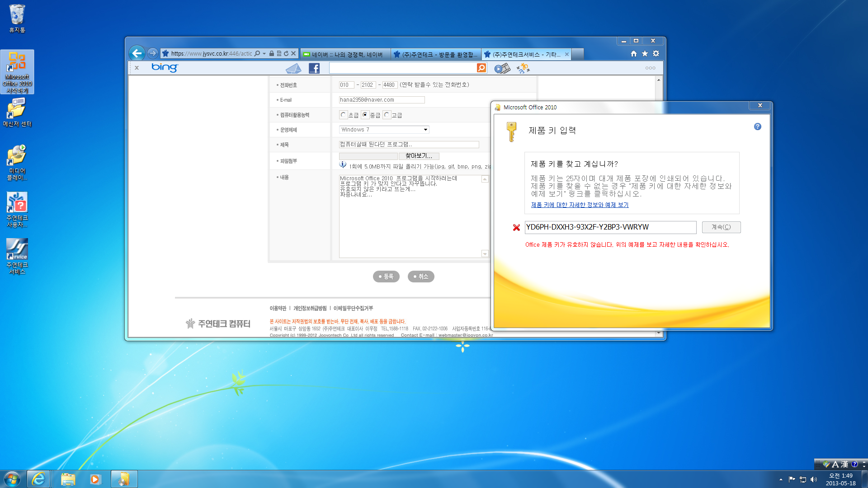
Task: Switch to the 네이버 tab
Action: pos(345,54)
